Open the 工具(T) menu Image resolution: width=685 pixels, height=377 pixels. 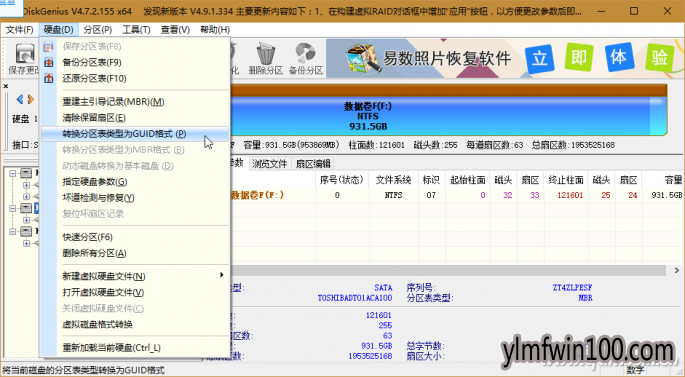[x=136, y=30]
